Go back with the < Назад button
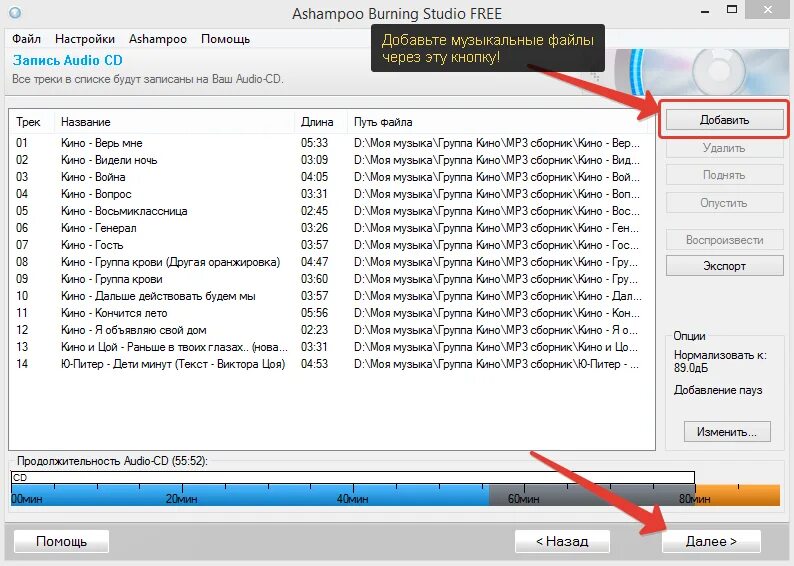 coord(562,541)
